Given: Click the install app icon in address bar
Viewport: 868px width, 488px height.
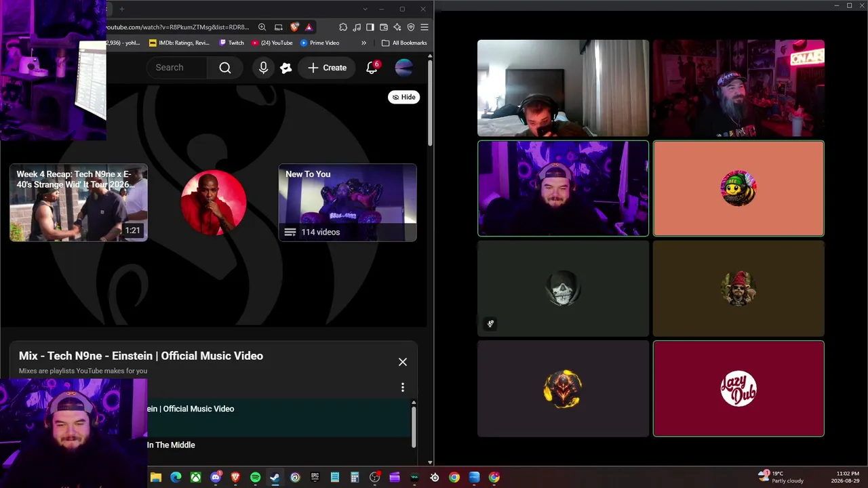Looking at the screenshot, I should point(278,27).
